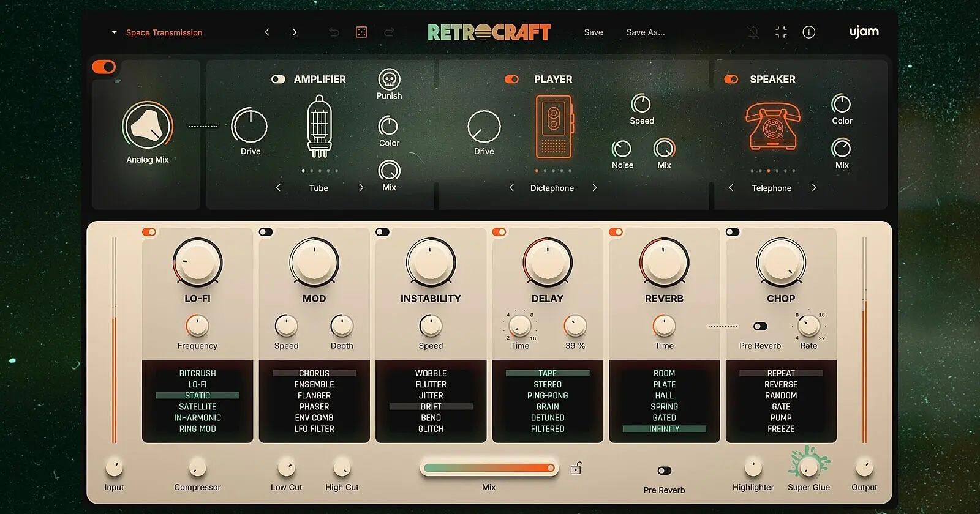Image resolution: width=980 pixels, height=514 pixels.
Task: Click the Mix lock icon
Action: (576, 469)
